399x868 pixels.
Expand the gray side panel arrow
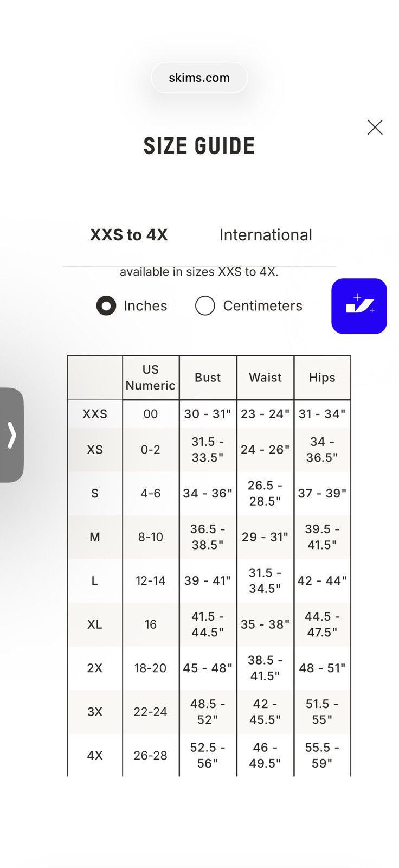(x=11, y=435)
